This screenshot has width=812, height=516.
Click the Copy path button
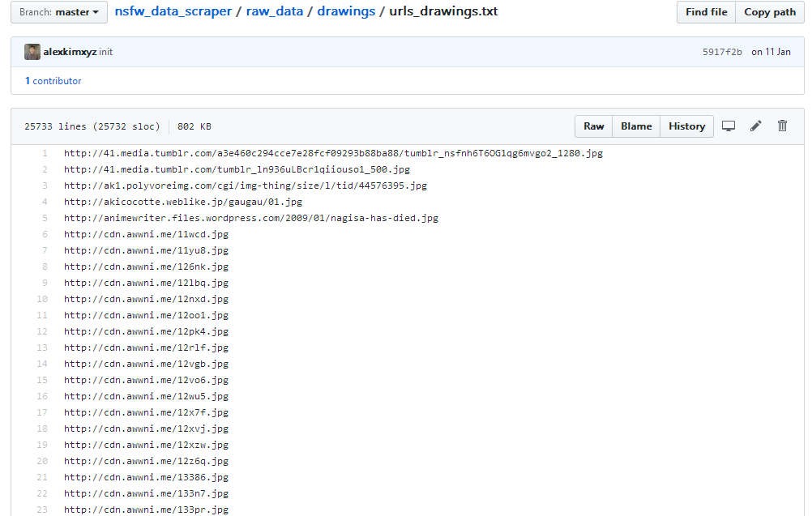(769, 12)
